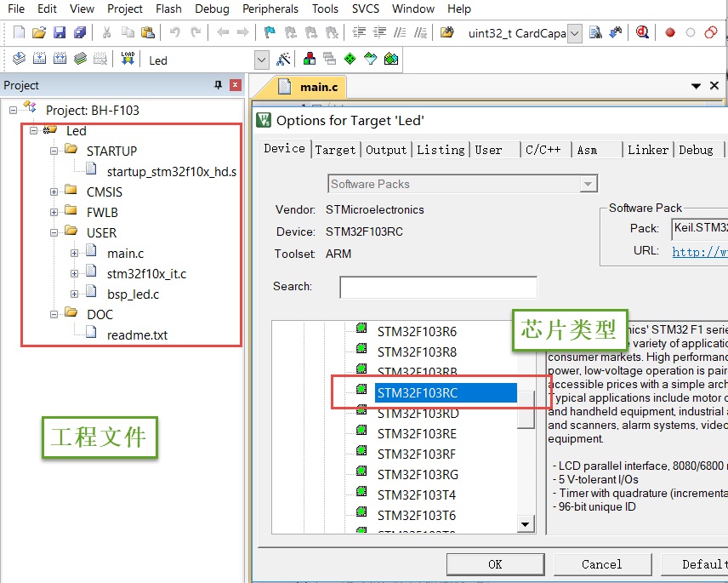The height and width of the screenshot is (583, 728).
Task: Open the editor window list dropdown arrow
Action: click(696, 86)
